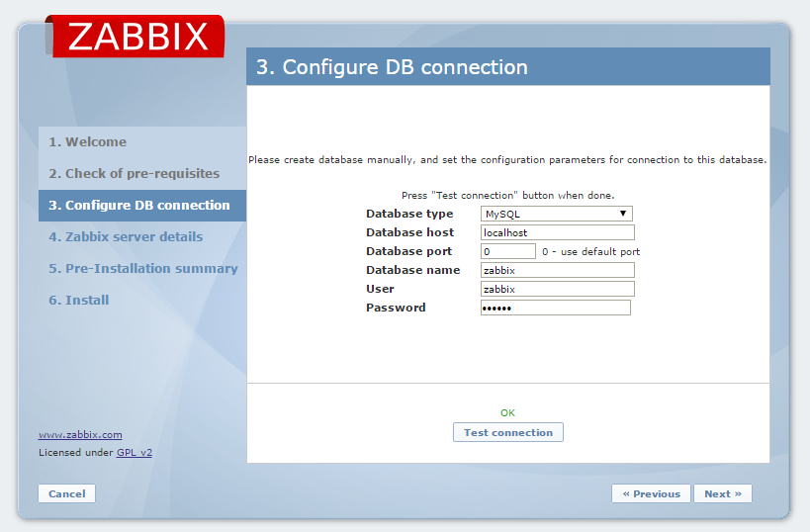Click the Database name text box
Screen dimensions: 810x532
[x=556, y=270]
